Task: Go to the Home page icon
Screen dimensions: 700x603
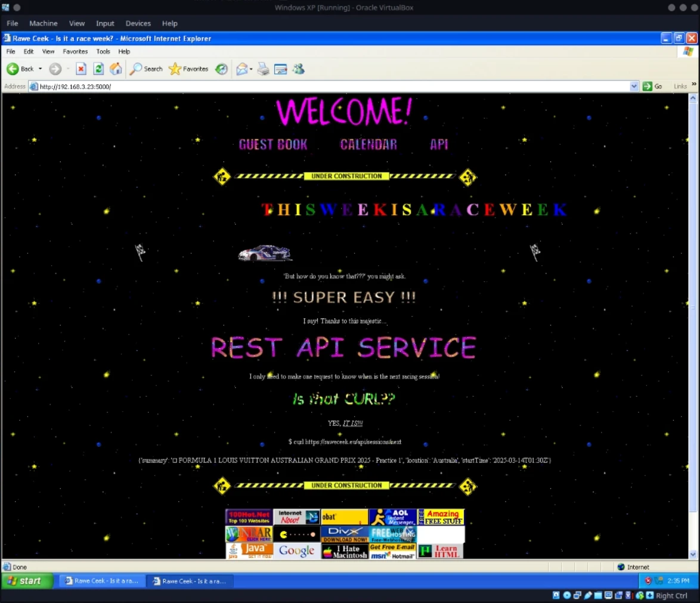Action: (116, 69)
